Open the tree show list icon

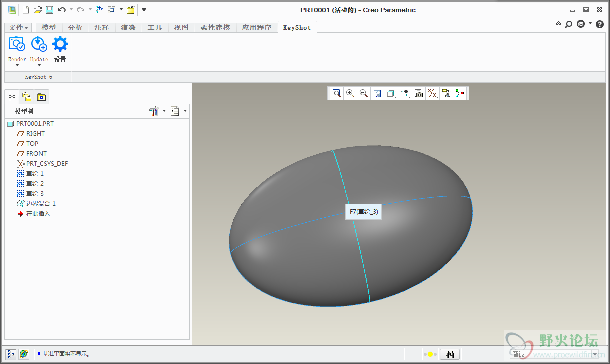tap(175, 111)
